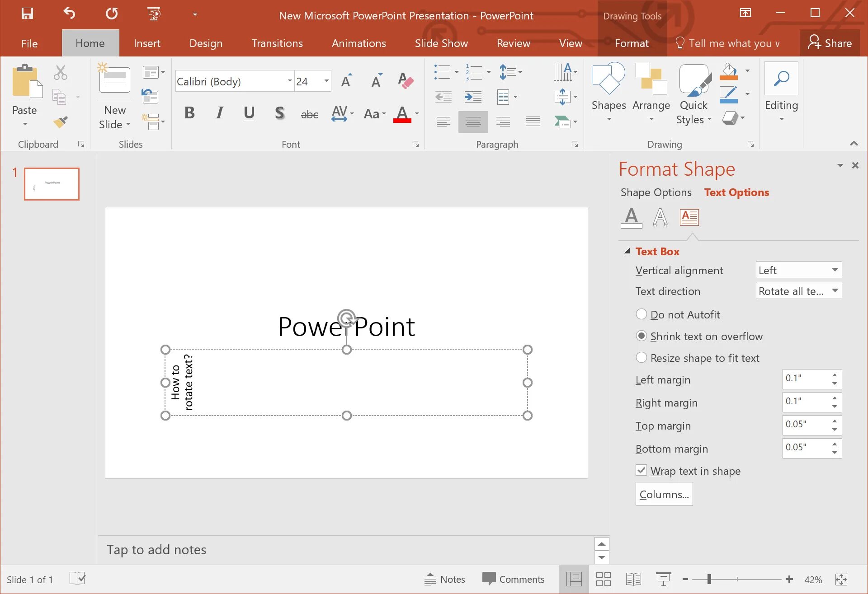868x594 pixels.
Task: Uncheck Wrap text in shape
Action: 641,471
